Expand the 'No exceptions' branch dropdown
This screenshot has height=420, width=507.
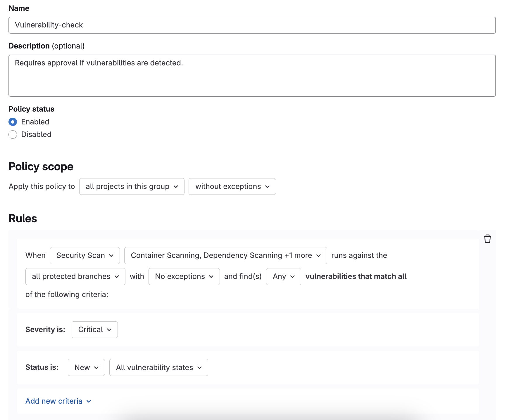click(184, 277)
